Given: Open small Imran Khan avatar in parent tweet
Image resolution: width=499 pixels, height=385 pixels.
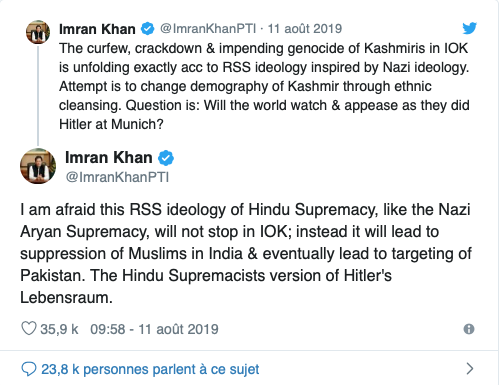Looking at the screenshot, I should click(38, 32).
